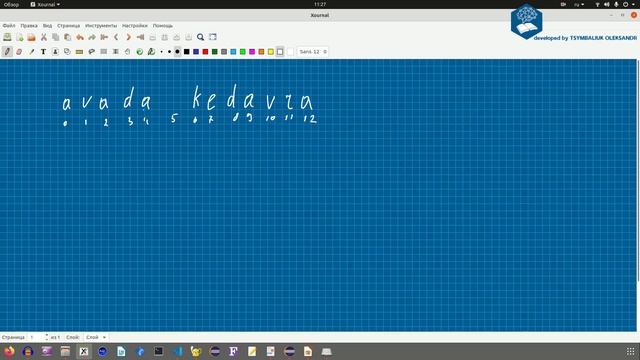Image resolution: width=640 pixels, height=360 pixels.
Task: Select the rectangle selection tool
Action: tap(104, 52)
